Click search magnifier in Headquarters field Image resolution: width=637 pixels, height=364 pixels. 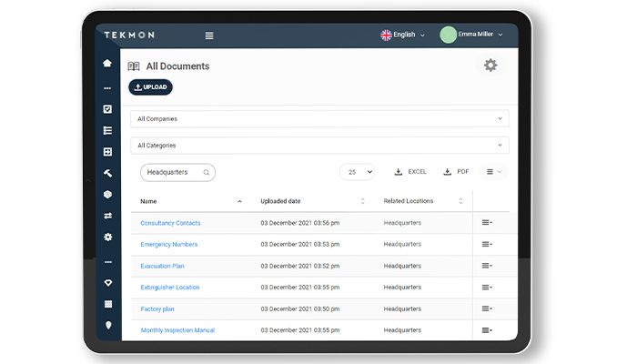tap(207, 172)
